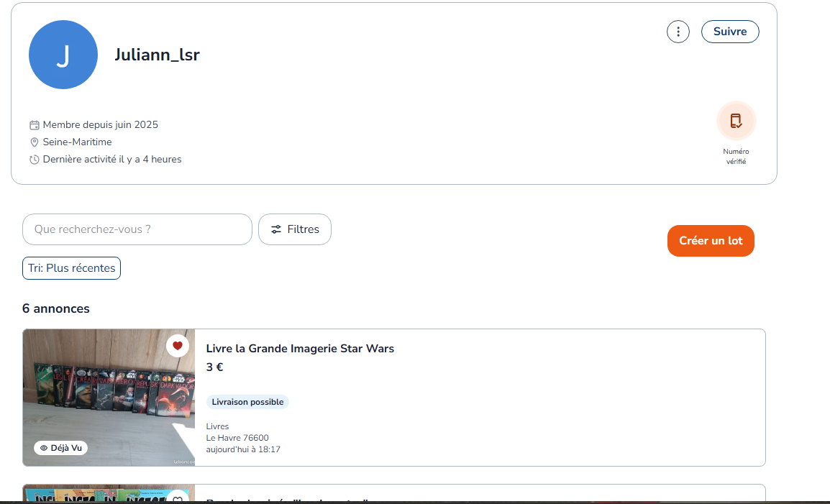
Task: Click the clock icon by Dernière activité
Action: (x=35, y=160)
